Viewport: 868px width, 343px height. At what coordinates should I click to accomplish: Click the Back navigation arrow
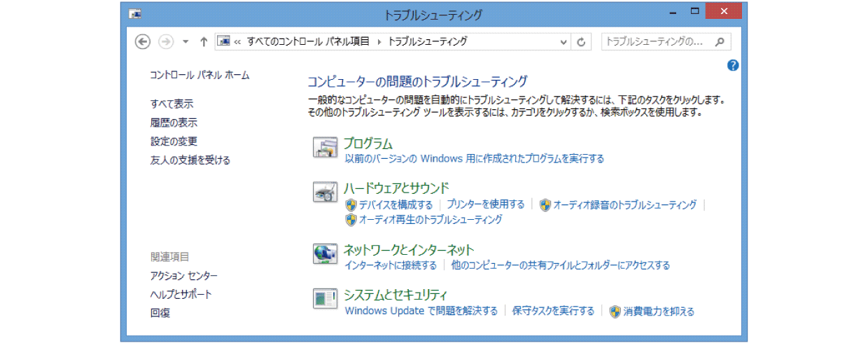[x=143, y=41]
